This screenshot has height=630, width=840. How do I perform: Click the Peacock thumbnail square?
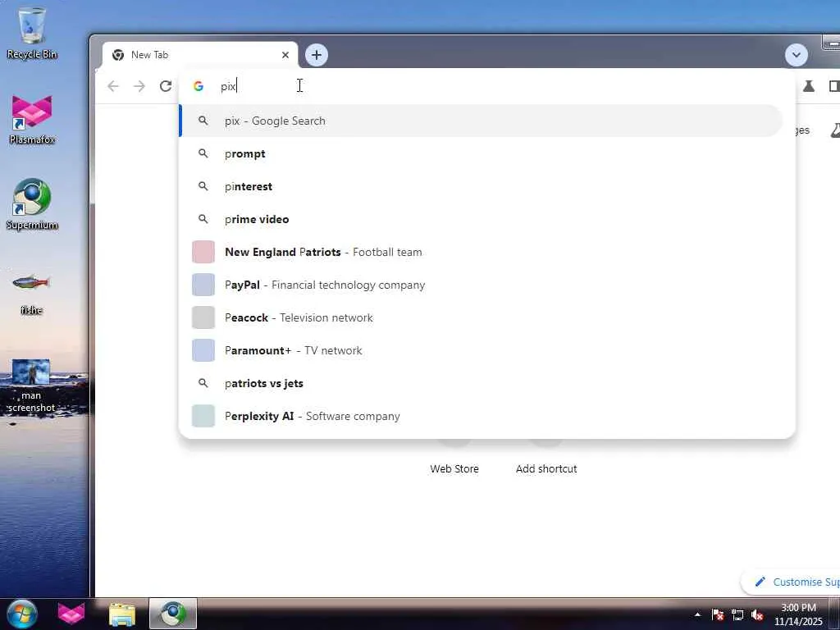(x=203, y=317)
